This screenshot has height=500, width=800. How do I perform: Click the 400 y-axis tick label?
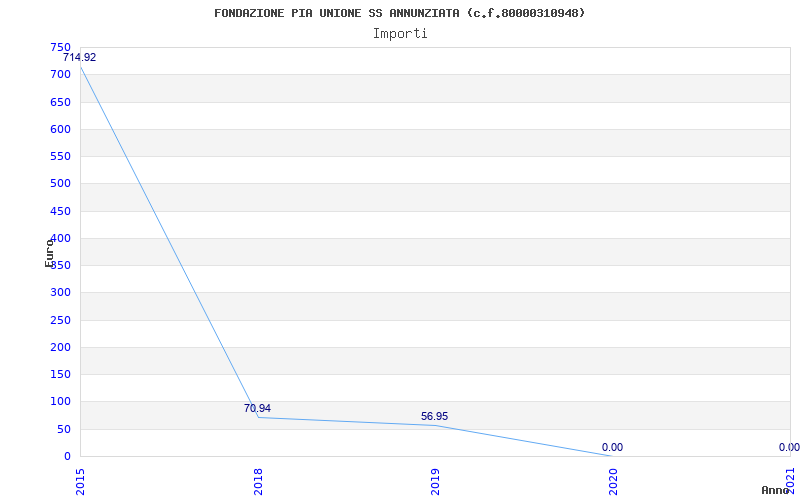pyautogui.click(x=60, y=238)
